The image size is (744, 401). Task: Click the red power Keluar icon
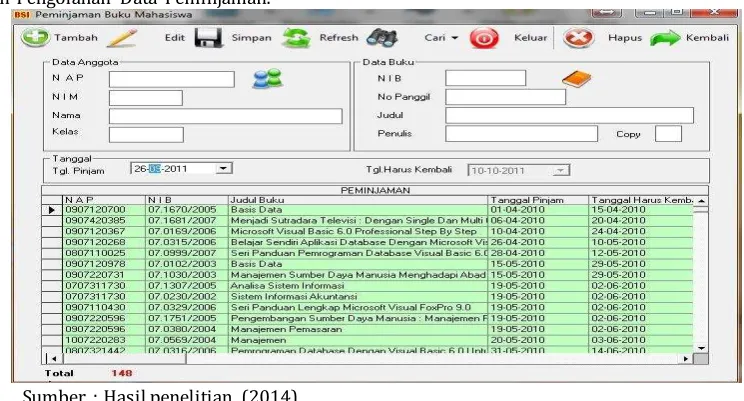click(x=484, y=38)
